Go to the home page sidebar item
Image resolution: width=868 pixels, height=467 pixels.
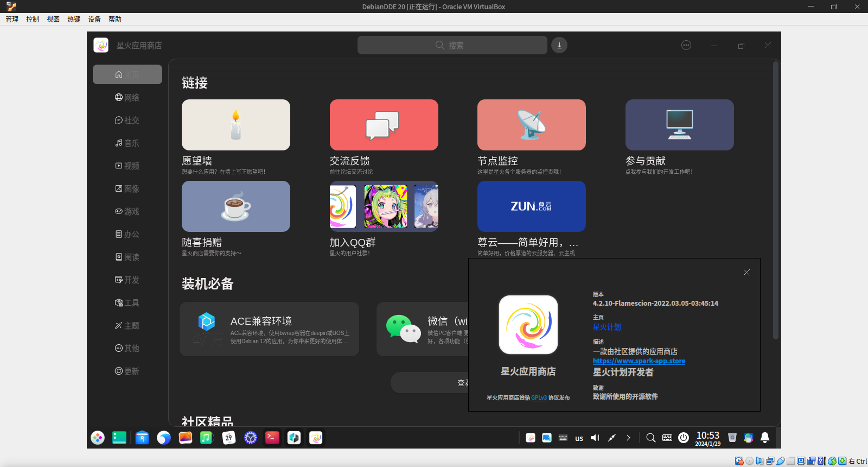[127, 74]
